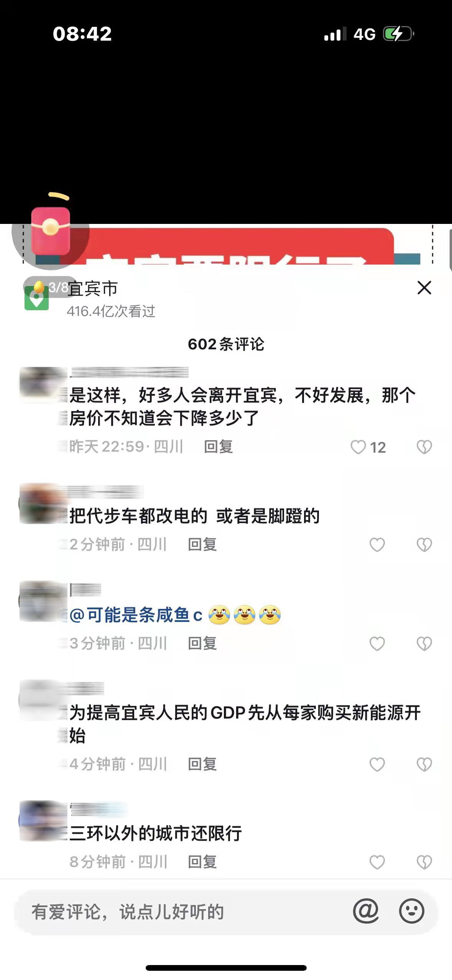Open the emoji picker smiley icon
This screenshot has width=452, height=980.
[411, 911]
